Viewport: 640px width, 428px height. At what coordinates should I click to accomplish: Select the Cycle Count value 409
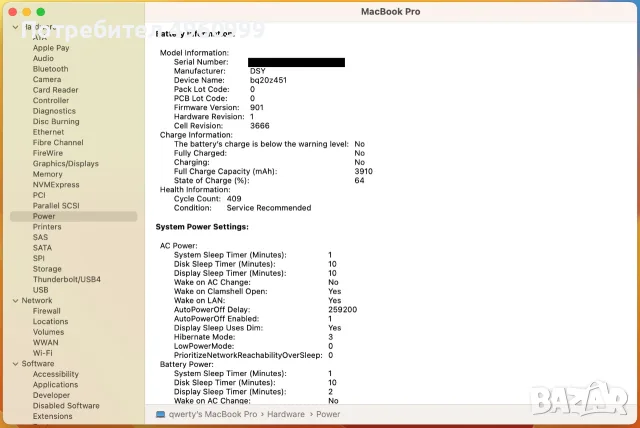point(234,199)
